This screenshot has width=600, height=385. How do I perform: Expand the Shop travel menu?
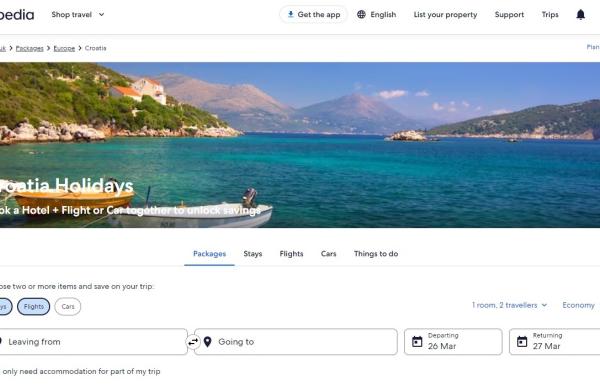[x=78, y=15]
